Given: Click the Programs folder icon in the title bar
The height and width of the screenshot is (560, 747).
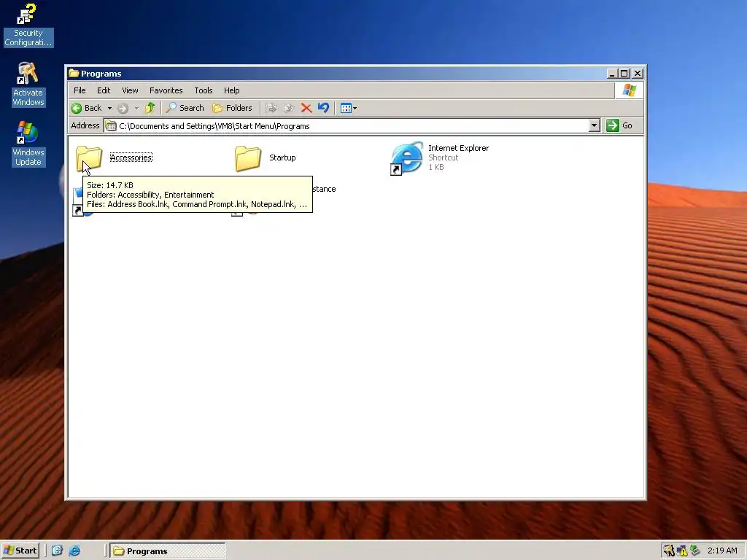Looking at the screenshot, I should coord(74,74).
